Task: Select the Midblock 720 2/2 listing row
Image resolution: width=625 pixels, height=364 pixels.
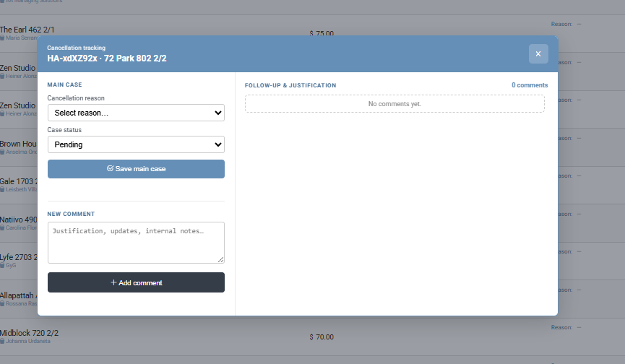Action: click(x=29, y=333)
